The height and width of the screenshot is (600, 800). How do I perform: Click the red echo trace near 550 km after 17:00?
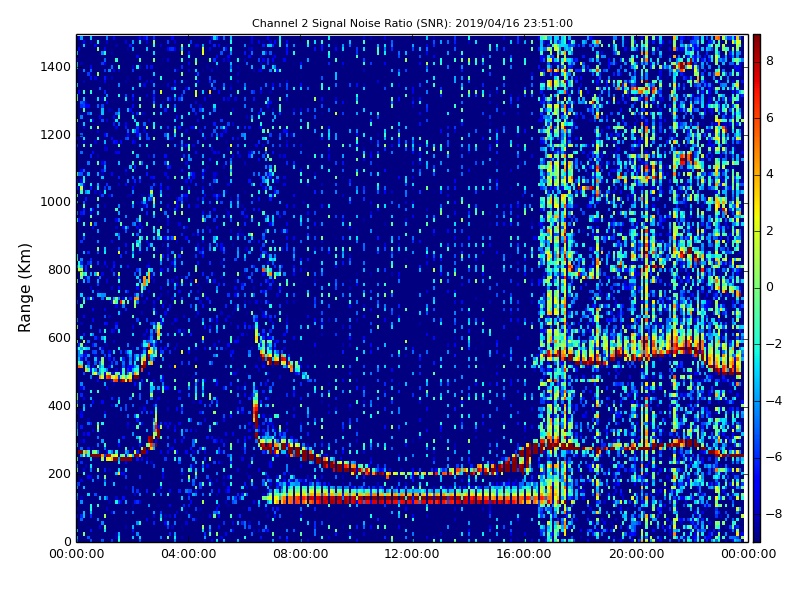click(640, 356)
